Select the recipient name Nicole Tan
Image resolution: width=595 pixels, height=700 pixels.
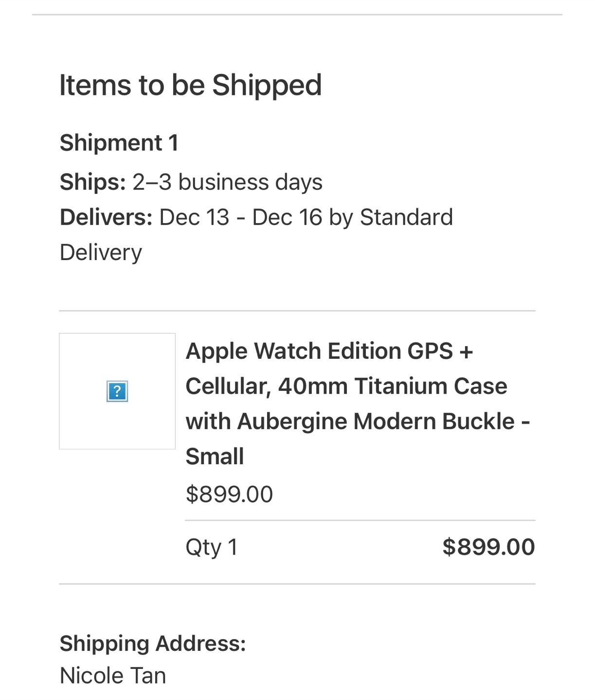pos(113,676)
